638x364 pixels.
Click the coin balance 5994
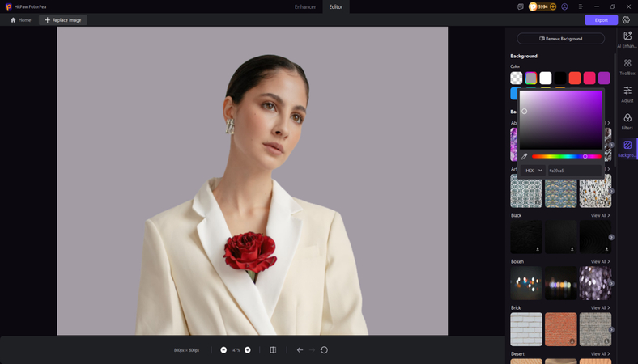(x=542, y=7)
